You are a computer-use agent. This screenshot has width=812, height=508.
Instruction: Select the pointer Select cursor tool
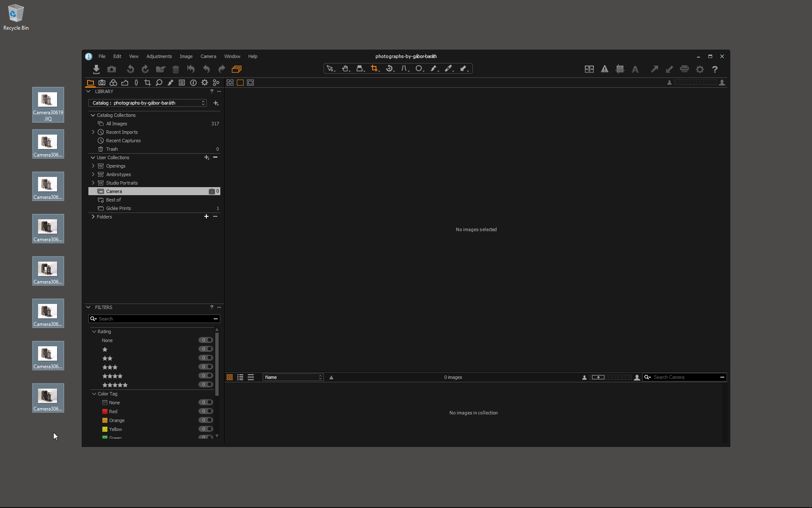[x=330, y=69]
